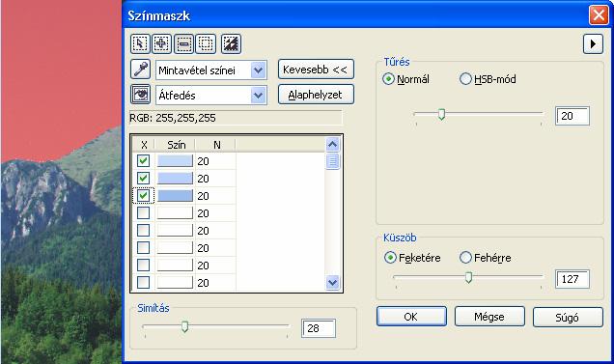Click the color list scroll down arrow
The height and width of the screenshot is (364, 614).
click(332, 282)
